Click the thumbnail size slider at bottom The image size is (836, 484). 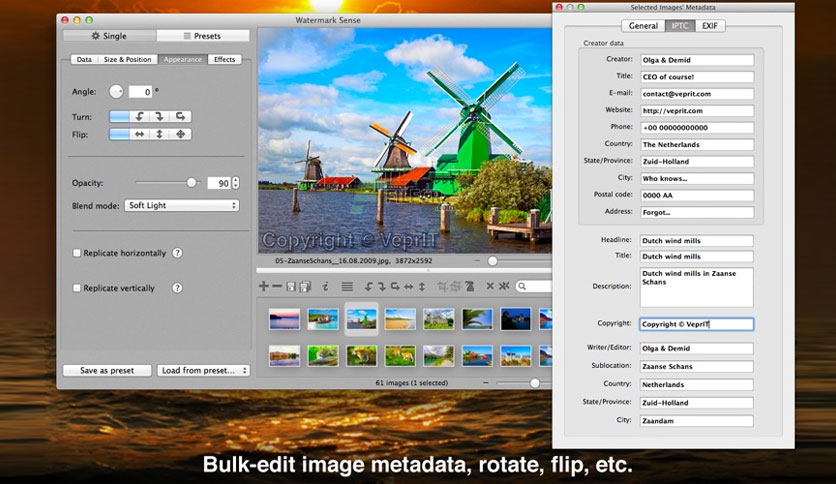point(535,383)
